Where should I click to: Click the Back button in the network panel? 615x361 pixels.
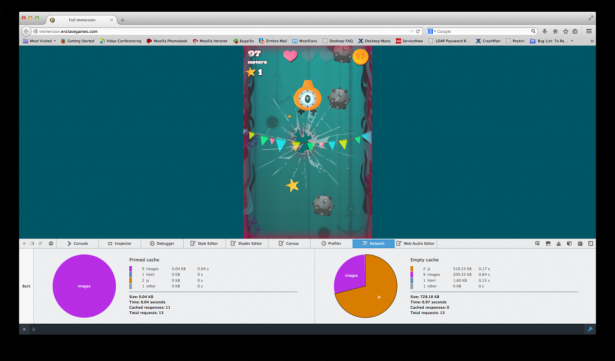coord(26,286)
